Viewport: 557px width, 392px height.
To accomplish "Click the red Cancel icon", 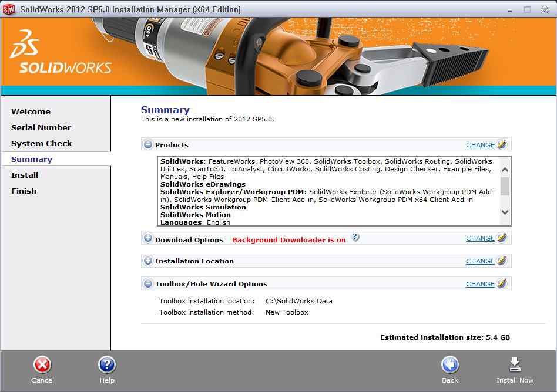I will click(x=42, y=365).
